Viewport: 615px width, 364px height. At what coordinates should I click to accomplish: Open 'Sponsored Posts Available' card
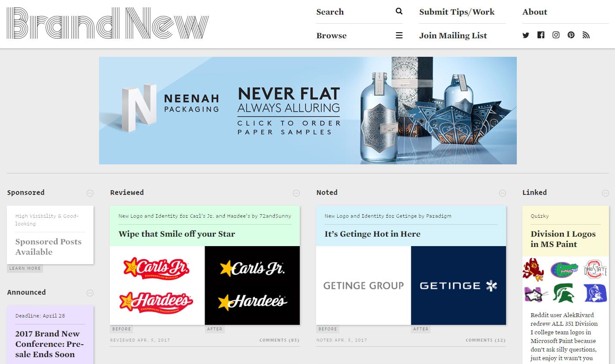point(48,247)
